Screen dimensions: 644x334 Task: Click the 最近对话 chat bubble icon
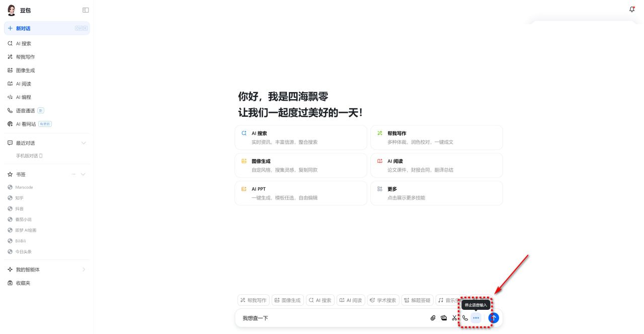[x=10, y=143]
